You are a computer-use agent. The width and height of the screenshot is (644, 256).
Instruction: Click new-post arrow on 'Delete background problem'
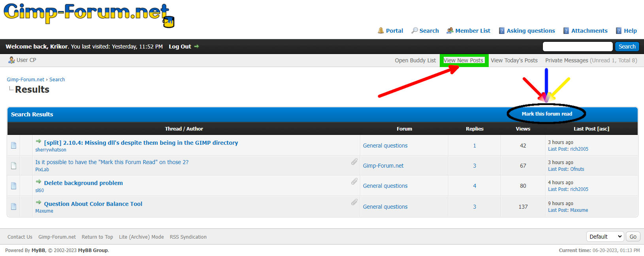pos(39,181)
